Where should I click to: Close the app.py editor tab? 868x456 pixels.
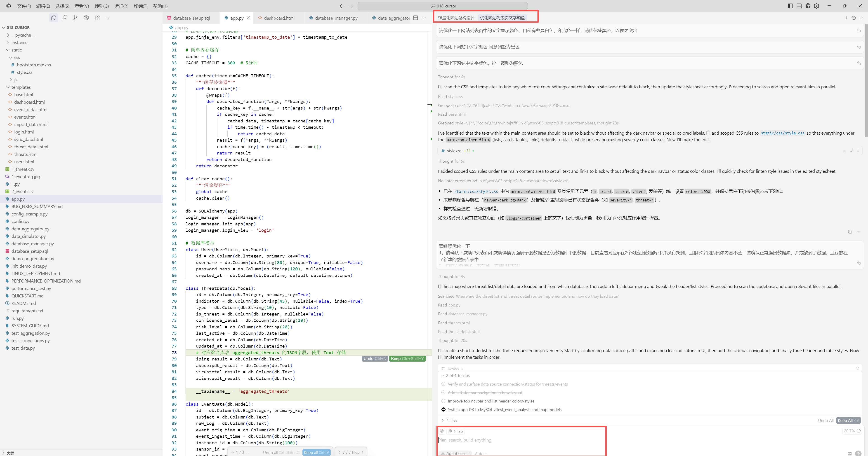click(248, 18)
